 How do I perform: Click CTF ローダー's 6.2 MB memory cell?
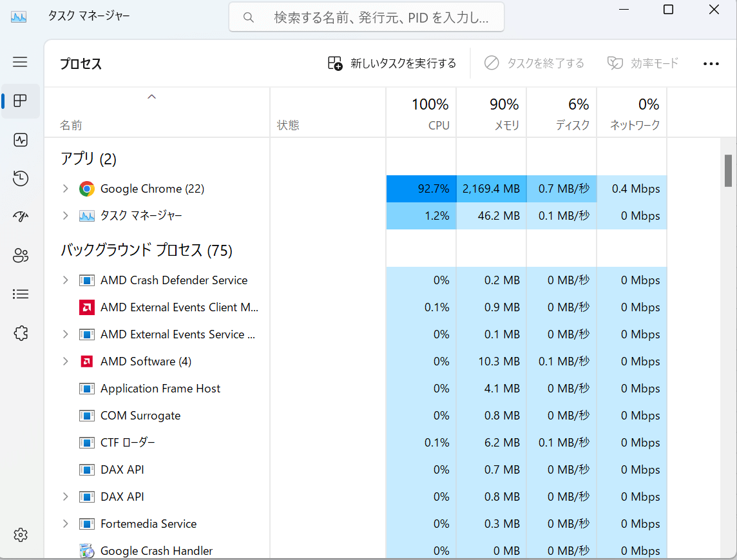coord(491,443)
